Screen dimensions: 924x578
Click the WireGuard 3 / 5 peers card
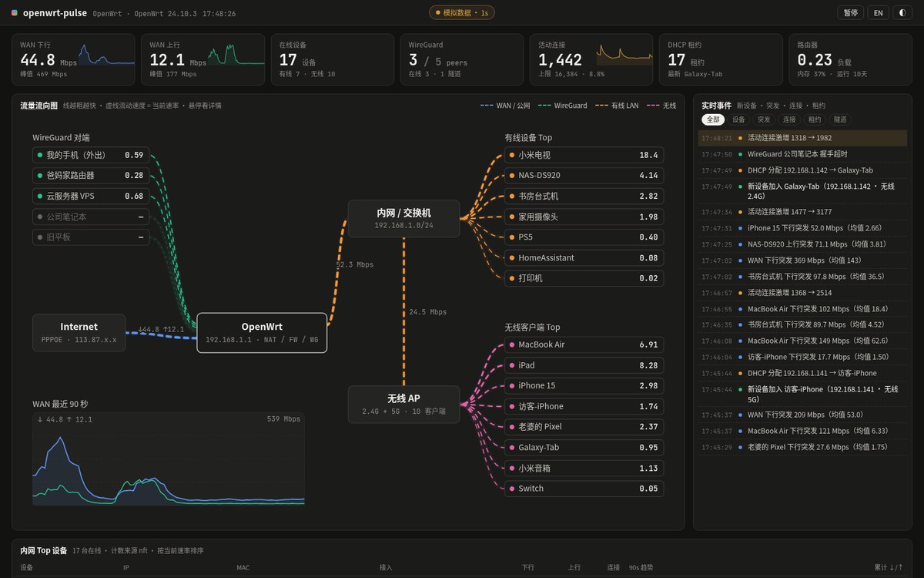coord(462,59)
